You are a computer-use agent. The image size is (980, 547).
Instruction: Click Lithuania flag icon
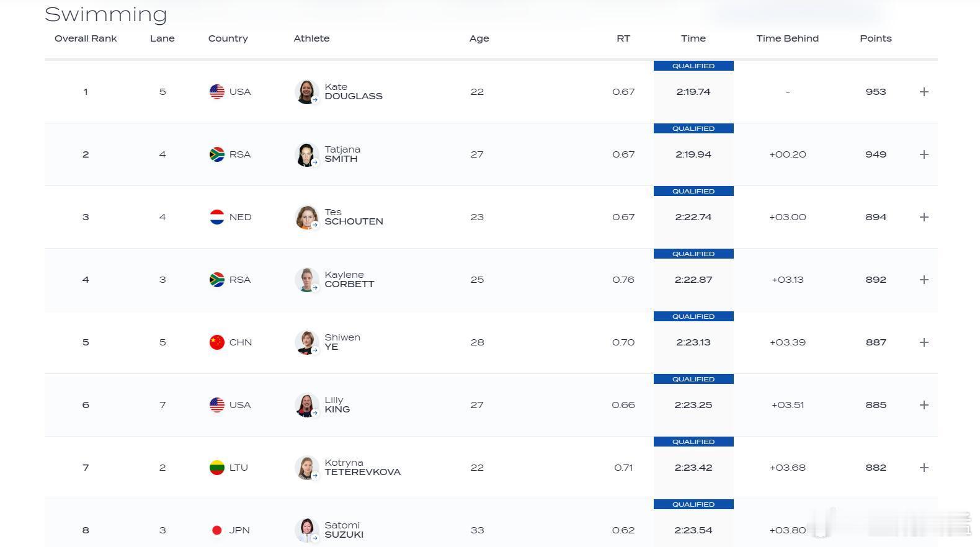coord(216,468)
